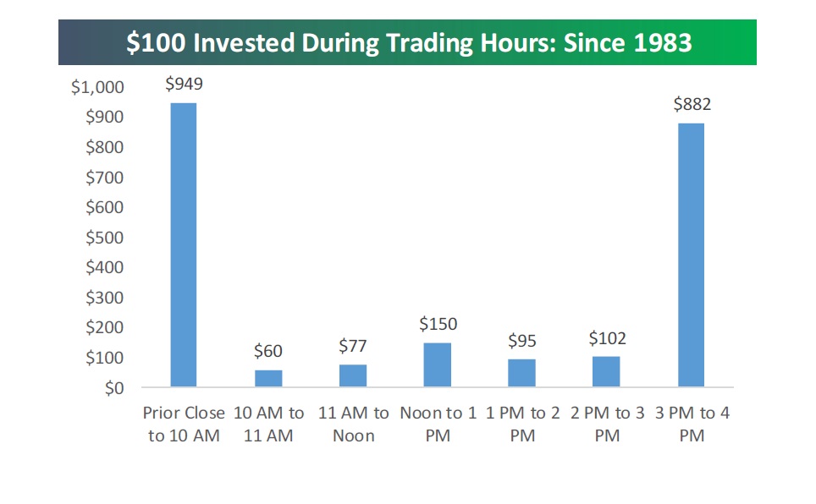
Task: Click the chart title banner
Action: (407, 42)
